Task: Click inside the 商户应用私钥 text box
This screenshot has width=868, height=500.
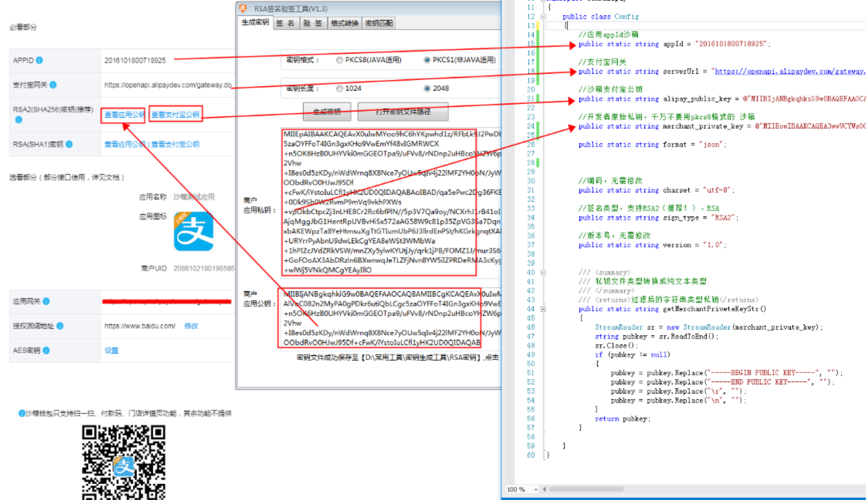Action: click(391, 202)
